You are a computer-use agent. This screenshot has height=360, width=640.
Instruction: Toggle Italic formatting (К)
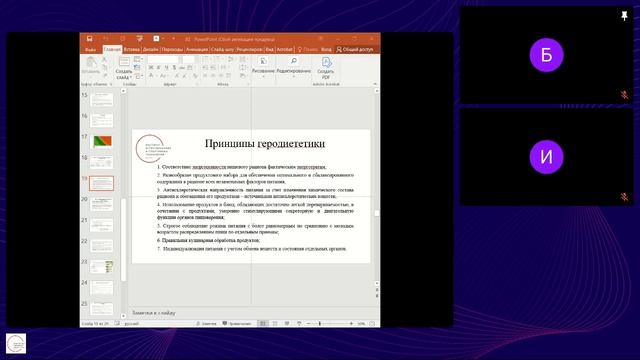pyautogui.click(x=158, y=67)
